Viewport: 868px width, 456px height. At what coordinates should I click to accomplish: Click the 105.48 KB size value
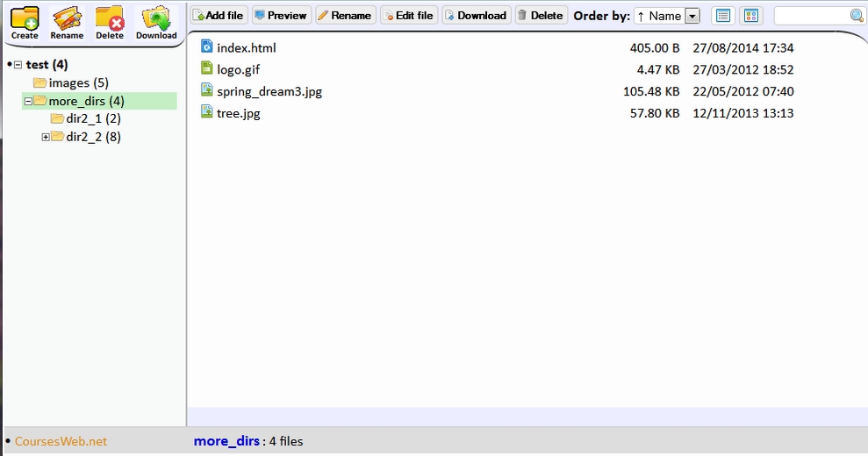coord(651,91)
